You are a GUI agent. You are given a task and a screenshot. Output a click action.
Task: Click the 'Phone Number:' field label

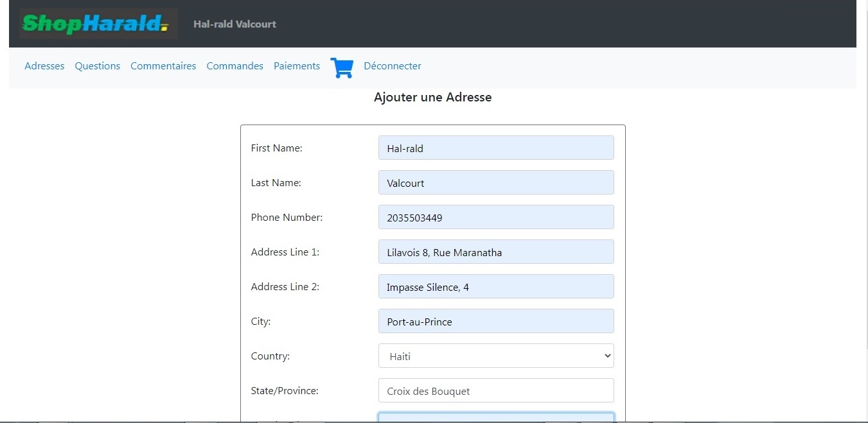[287, 218]
